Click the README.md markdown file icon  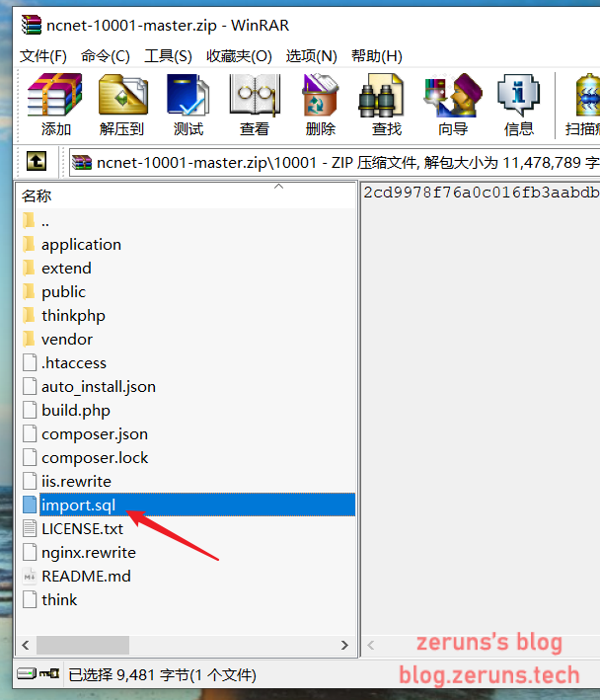(30, 576)
